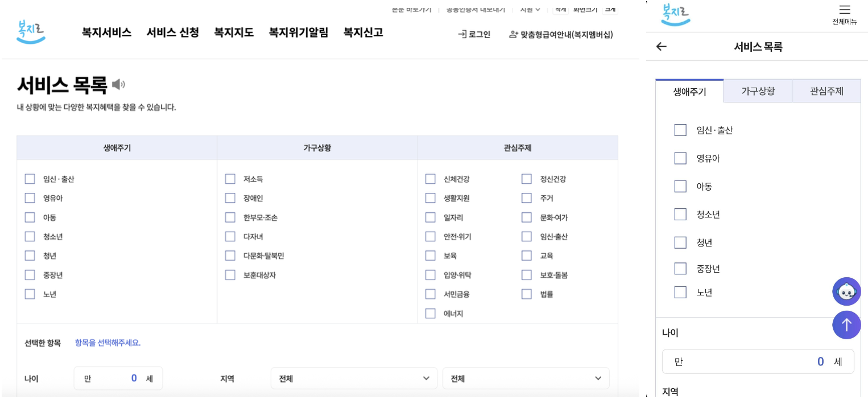This screenshot has width=868, height=403.
Task: Click the 복지로 logo in desktop header
Action: point(31,31)
